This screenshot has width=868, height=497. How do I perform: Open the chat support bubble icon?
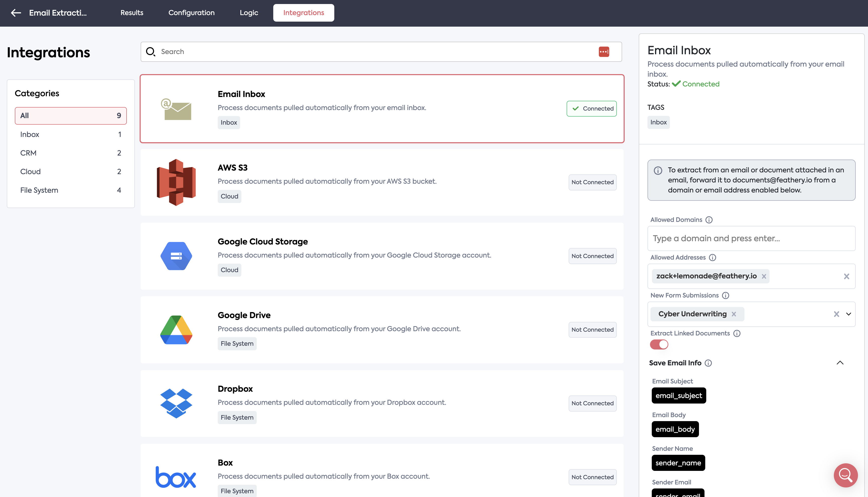coord(845,475)
